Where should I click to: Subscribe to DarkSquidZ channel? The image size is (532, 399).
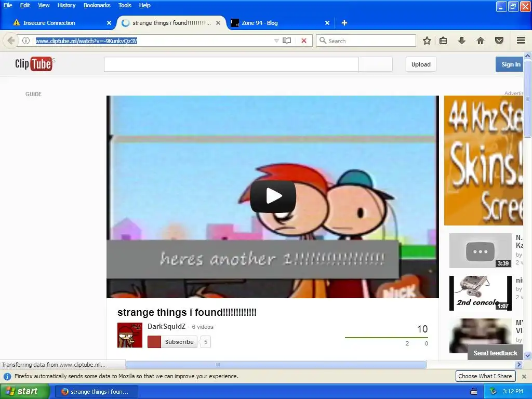pos(172,342)
